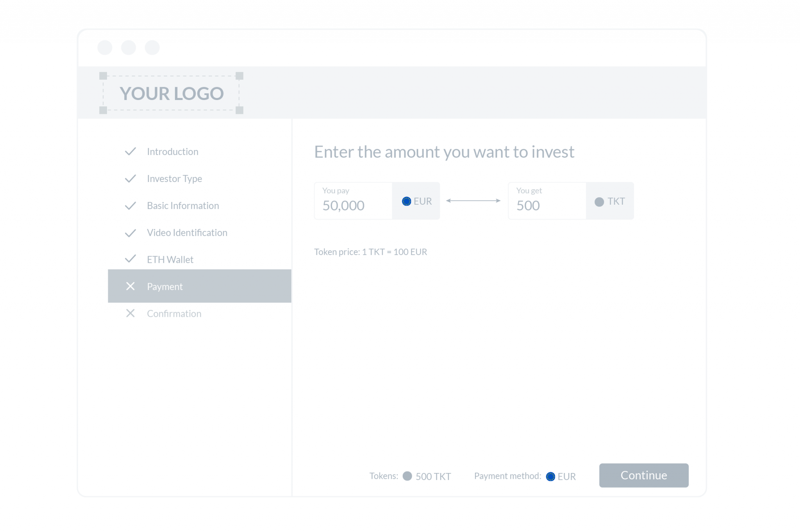
Task: Click the Continue button
Action: coord(644,475)
